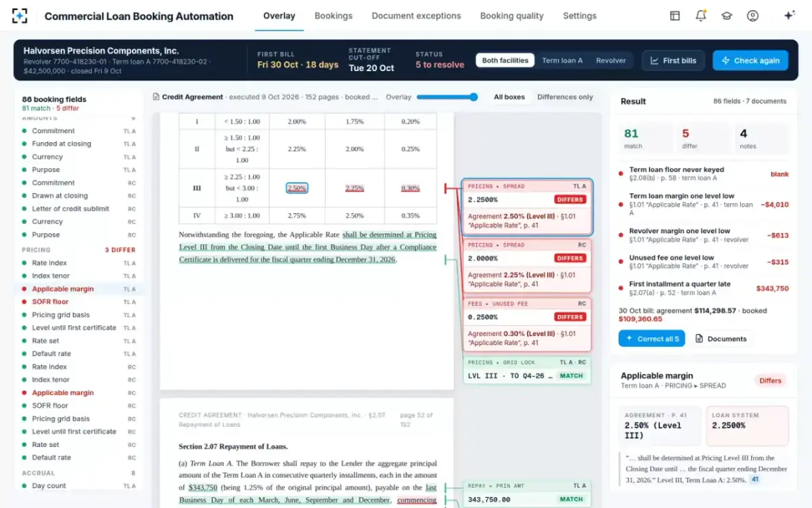The image size is (812, 508).
Task: Click underlined 0.30% cell in grid
Action: pos(410,188)
